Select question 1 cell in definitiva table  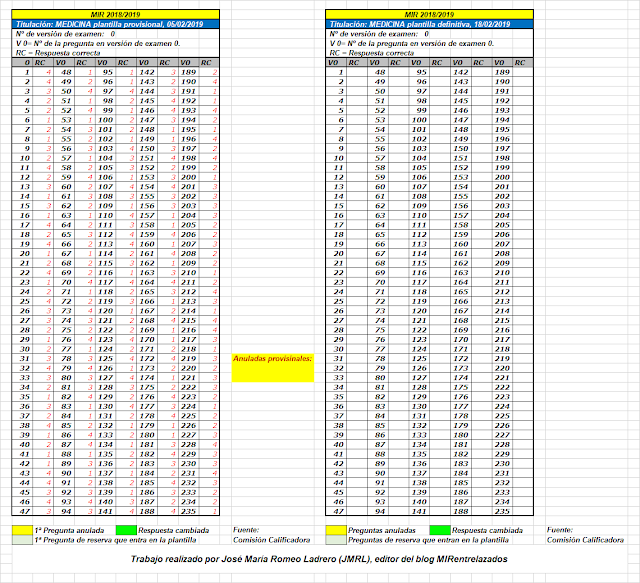[336, 72]
